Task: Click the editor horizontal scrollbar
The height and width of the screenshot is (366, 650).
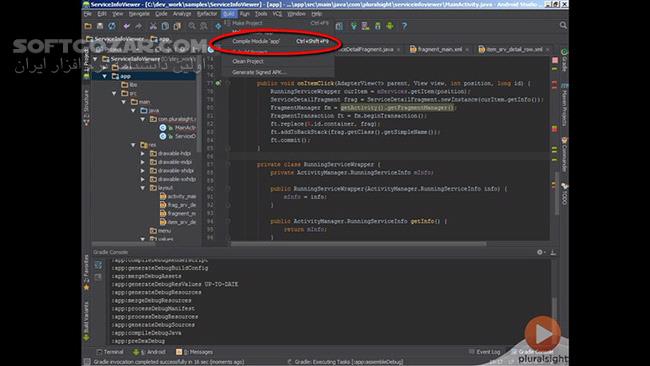Action: pyautogui.click(x=359, y=244)
